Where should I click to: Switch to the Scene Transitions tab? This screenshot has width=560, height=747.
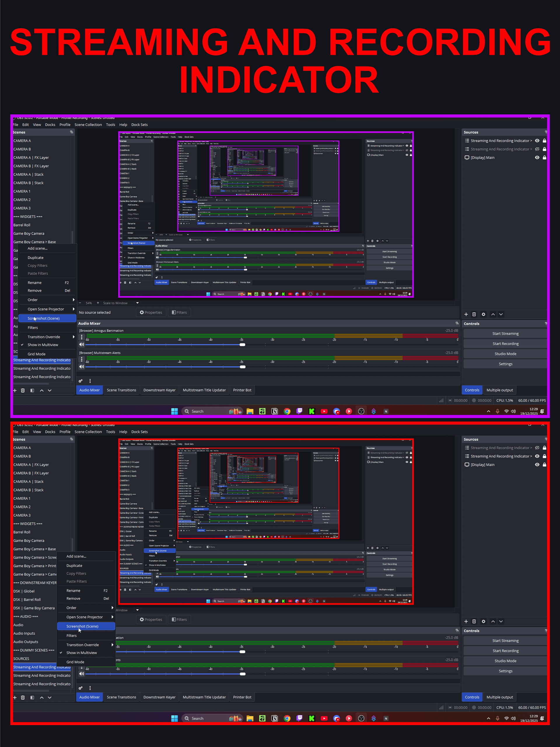pos(121,390)
